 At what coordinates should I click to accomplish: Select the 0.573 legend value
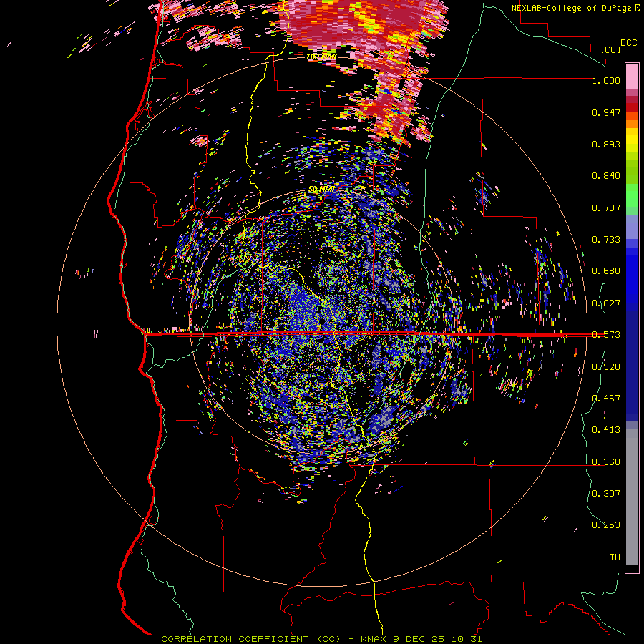coord(606,335)
